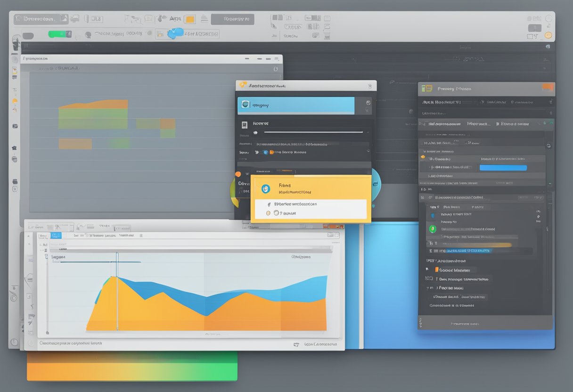Screen dimensions: 573x392
Task: Click the blue button in the right panel
Action: coord(503,168)
